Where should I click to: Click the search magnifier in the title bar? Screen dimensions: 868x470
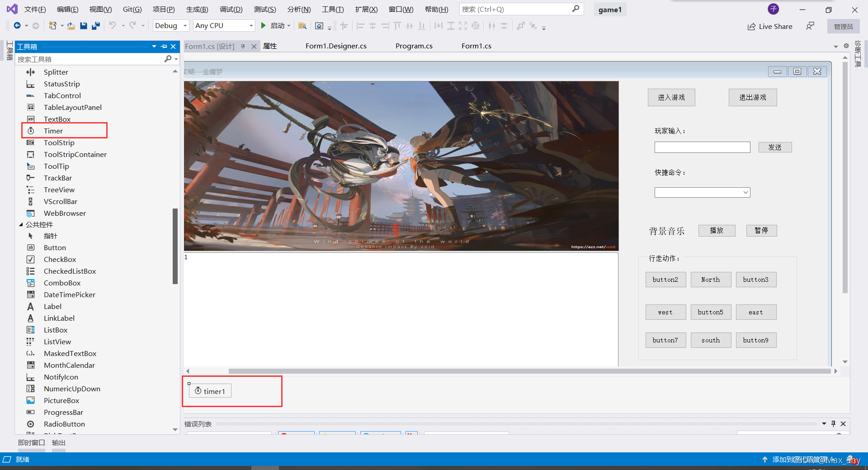pos(576,9)
